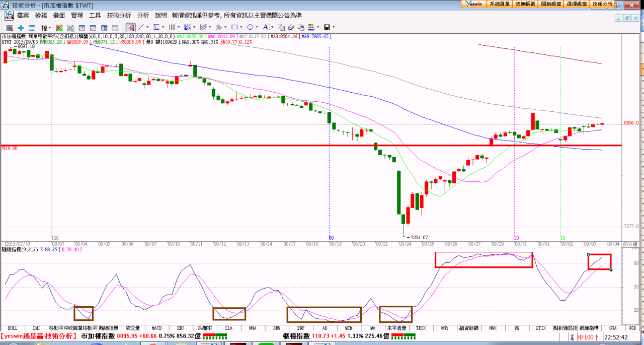Click the floppy disk save icon

(x=327, y=27)
